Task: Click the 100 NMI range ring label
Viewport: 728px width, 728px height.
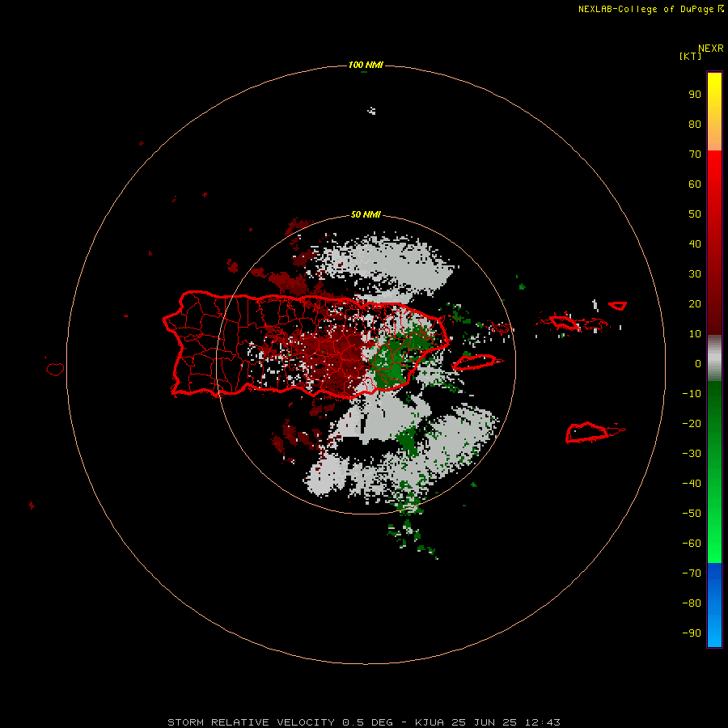Action: 366,65
